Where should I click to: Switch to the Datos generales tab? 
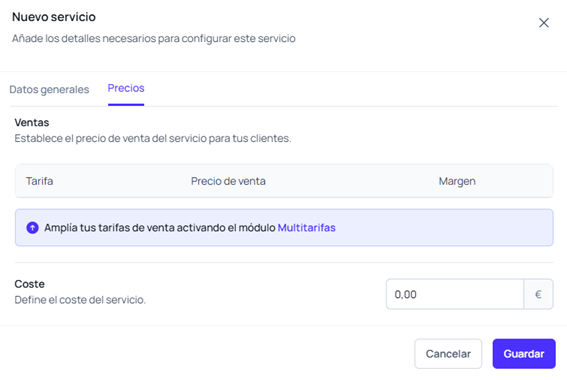click(49, 89)
